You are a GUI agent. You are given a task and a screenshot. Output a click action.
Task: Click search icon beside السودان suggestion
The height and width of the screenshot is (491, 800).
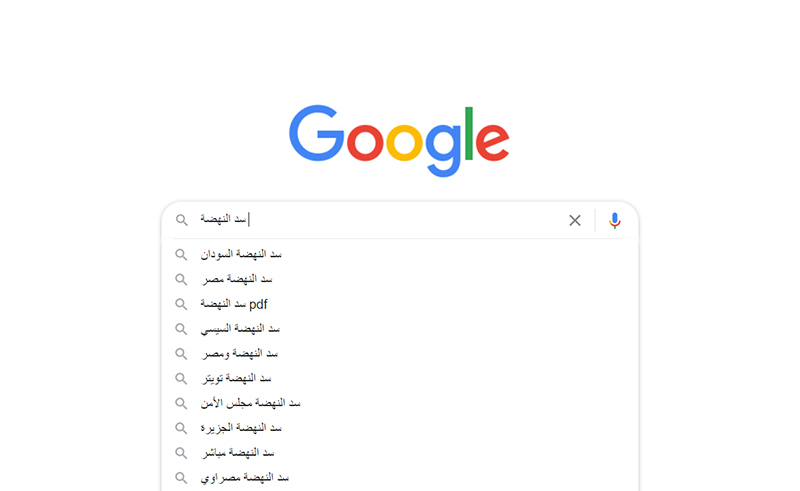pos(181,254)
